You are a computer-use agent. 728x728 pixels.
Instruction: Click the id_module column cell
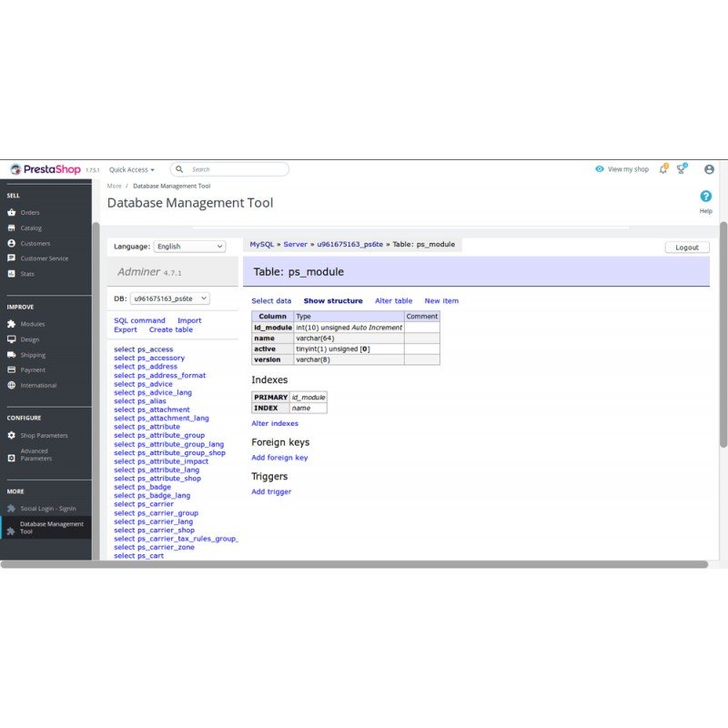pos(273,328)
